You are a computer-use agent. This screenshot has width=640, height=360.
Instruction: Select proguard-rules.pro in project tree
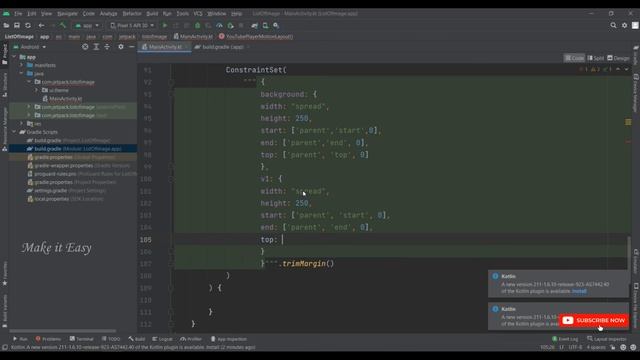[82, 174]
